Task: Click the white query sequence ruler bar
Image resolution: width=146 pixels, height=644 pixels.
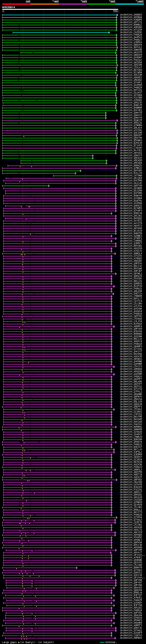Action: click(x=60, y=10)
